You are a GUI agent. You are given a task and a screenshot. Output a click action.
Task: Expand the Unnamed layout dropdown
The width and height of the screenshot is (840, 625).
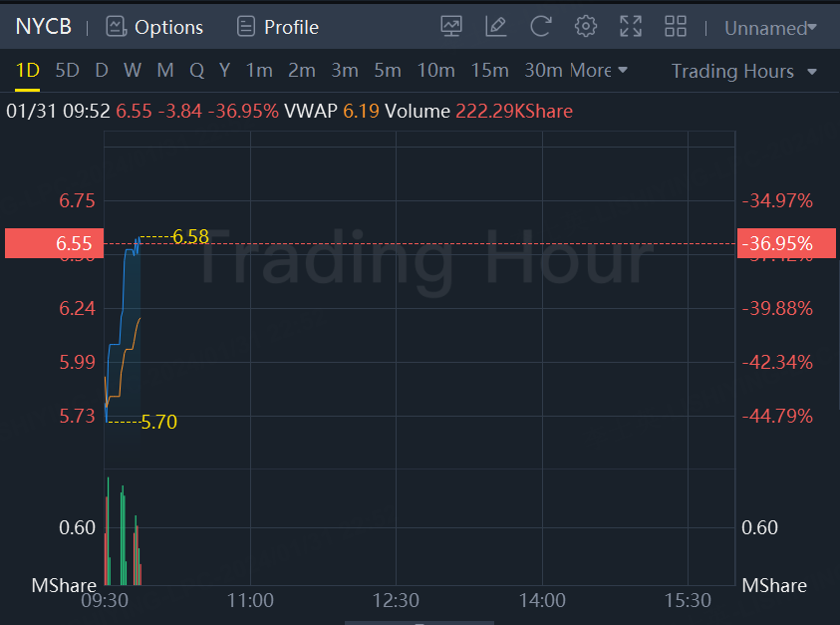tap(770, 28)
